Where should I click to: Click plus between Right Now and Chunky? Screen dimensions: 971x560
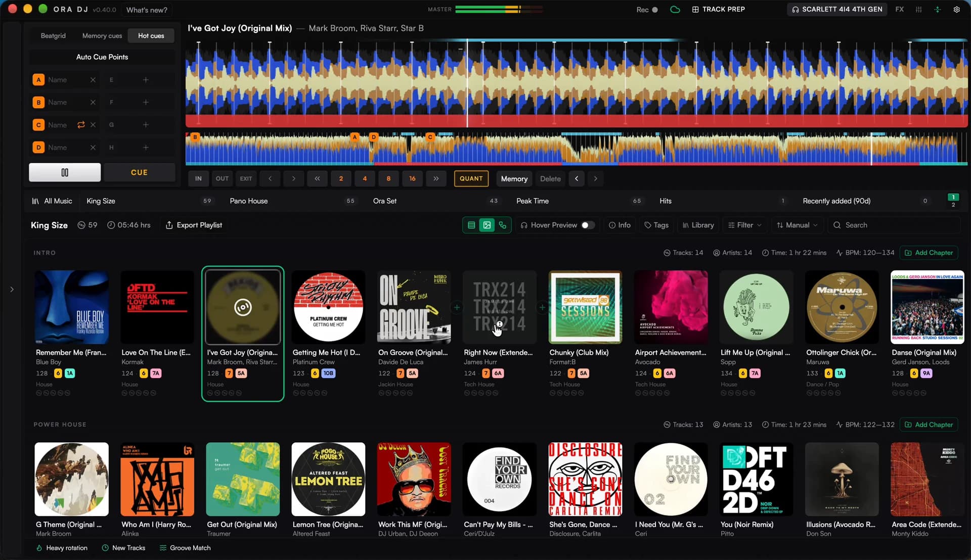click(542, 307)
